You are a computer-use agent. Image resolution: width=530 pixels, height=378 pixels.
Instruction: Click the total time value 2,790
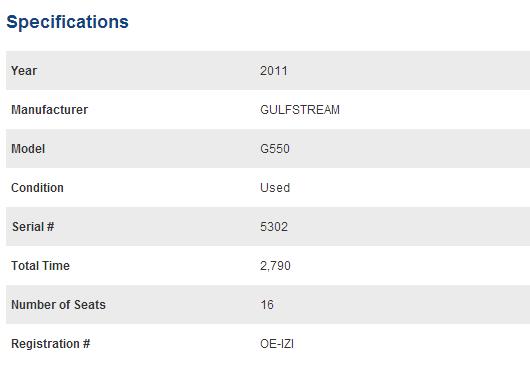[275, 266]
